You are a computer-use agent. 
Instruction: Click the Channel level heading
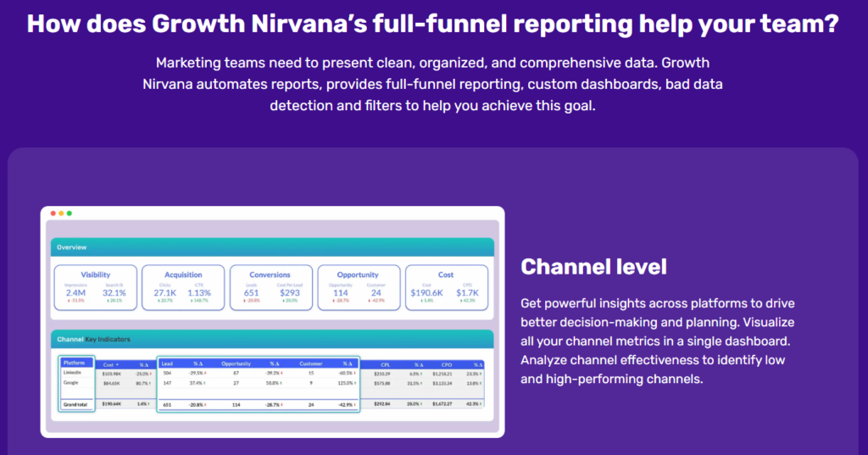pos(593,267)
